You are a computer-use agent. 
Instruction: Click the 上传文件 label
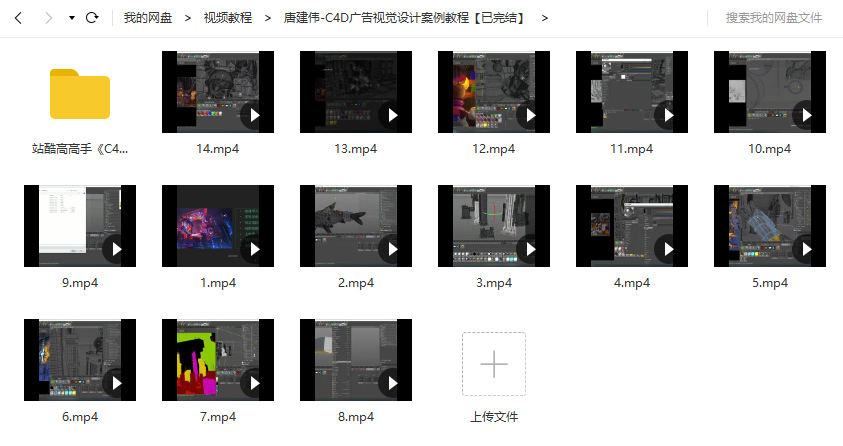click(494, 416)
